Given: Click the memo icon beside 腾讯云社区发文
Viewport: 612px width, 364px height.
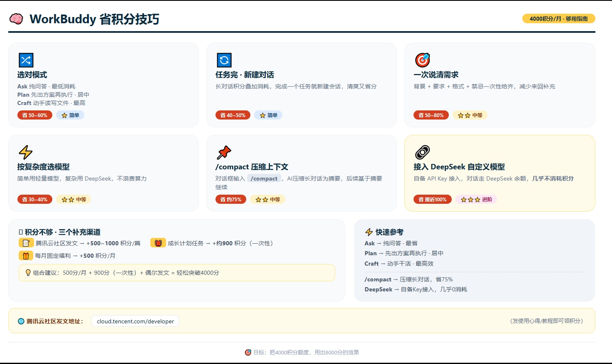Looking at the screenshot, I should (26, 243).
